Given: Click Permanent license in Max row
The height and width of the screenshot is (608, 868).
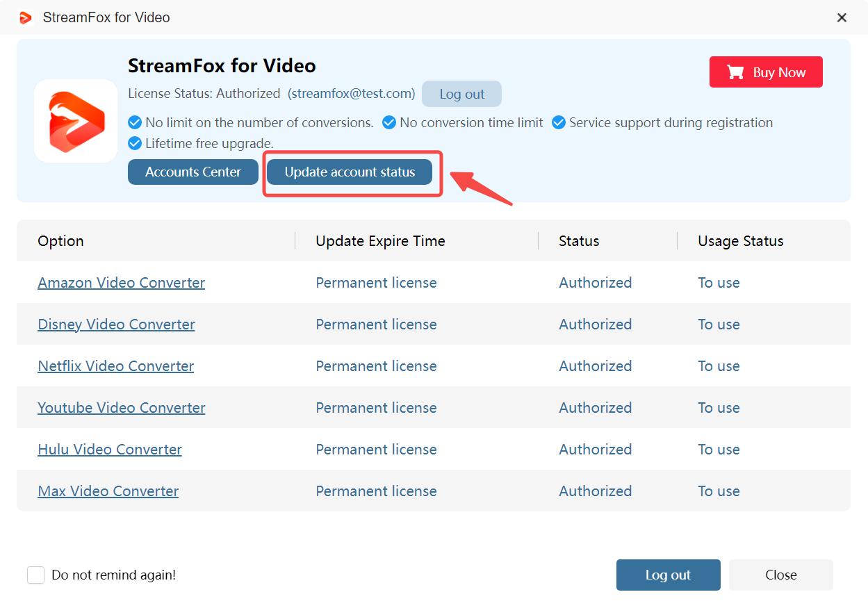Looking at the screenshot, I should 376,491.
